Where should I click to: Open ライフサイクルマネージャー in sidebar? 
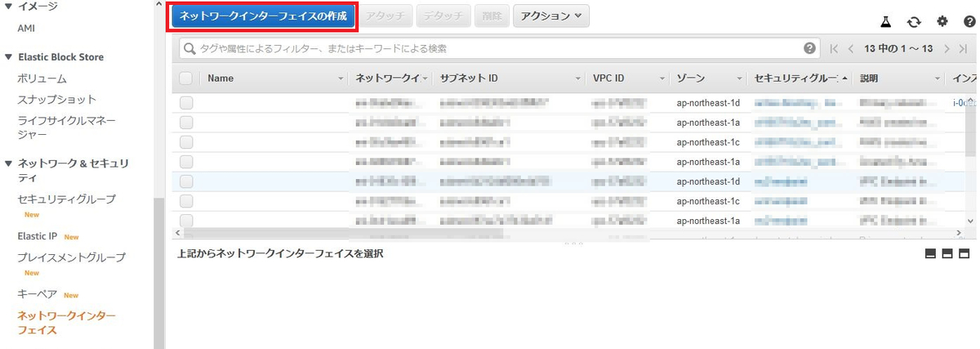click(65, 128)
